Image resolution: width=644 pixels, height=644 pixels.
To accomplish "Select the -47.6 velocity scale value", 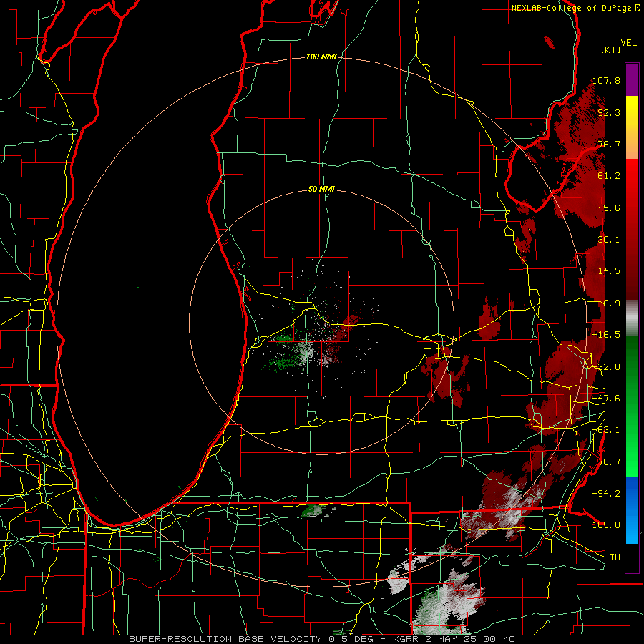I will (x=606, y=399).
